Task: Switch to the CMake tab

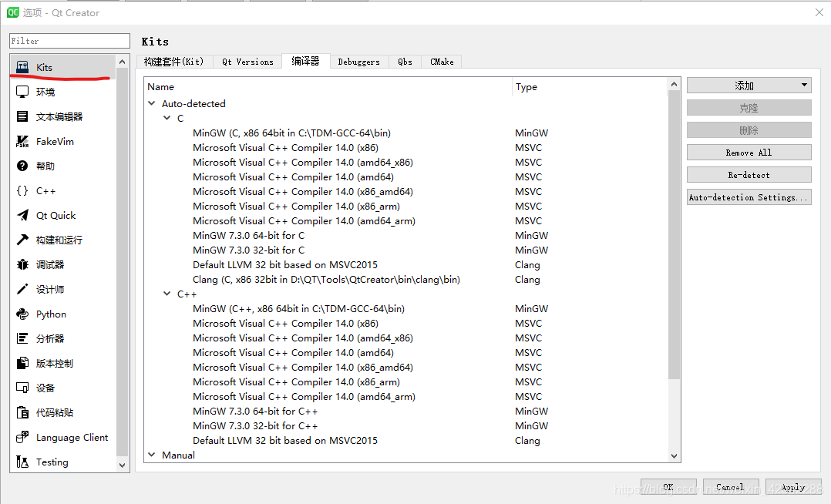Action: point(441,61)
